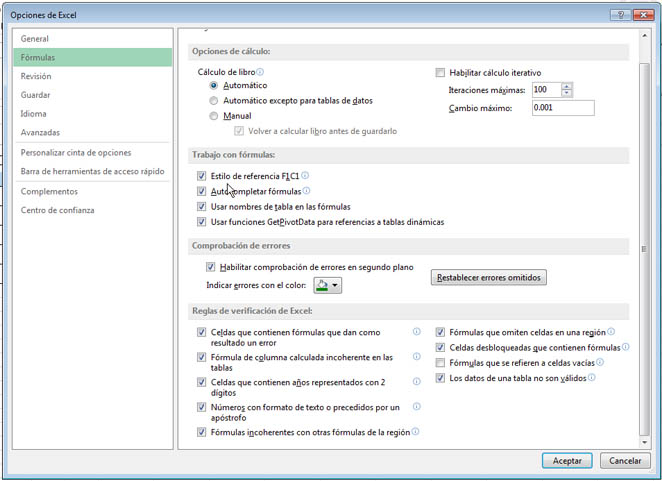
Task: Click Restablecer errores omitidos button
Action: [489, 277]
